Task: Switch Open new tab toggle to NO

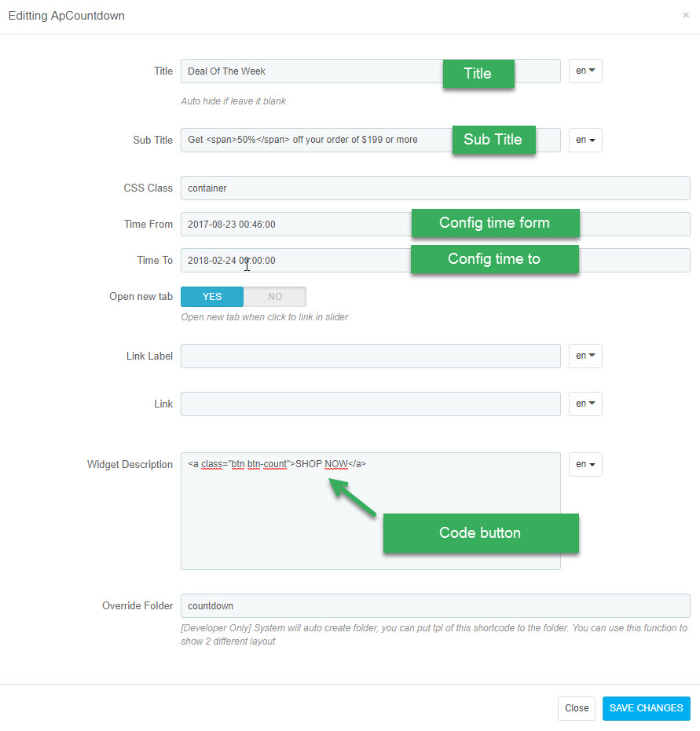Action: 275,297
